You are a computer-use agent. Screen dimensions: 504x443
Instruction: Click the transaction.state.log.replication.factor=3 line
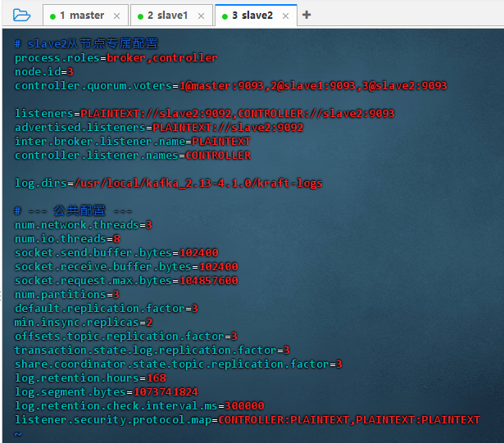152,350
